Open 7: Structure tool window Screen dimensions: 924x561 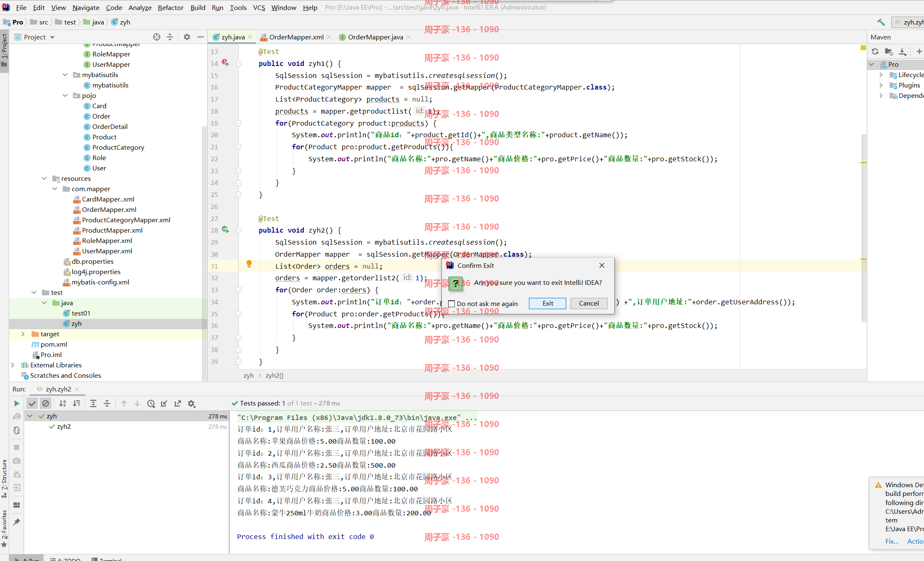click(x=4, y=478)
